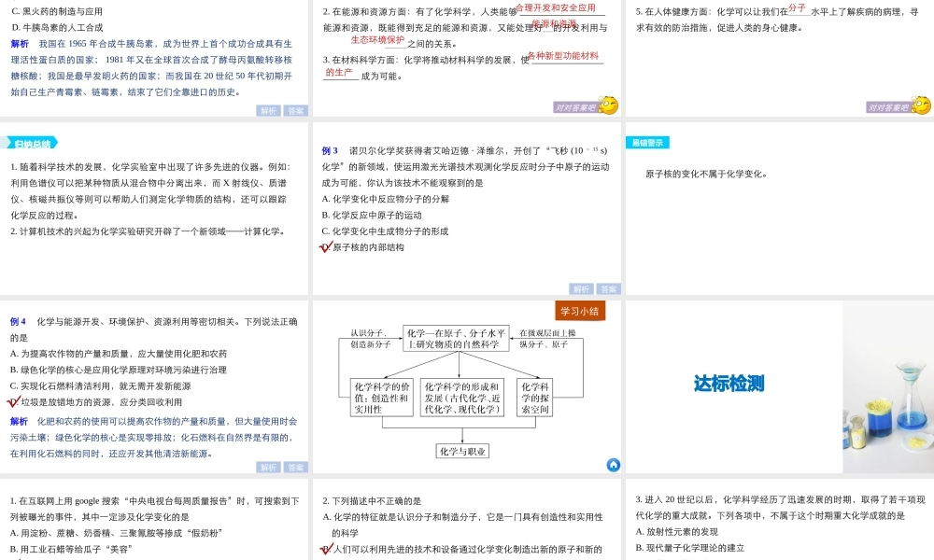Click the 归纳总结 arrow tag
This screenshot has height=560, width=934.
click(x=30, y=143)
